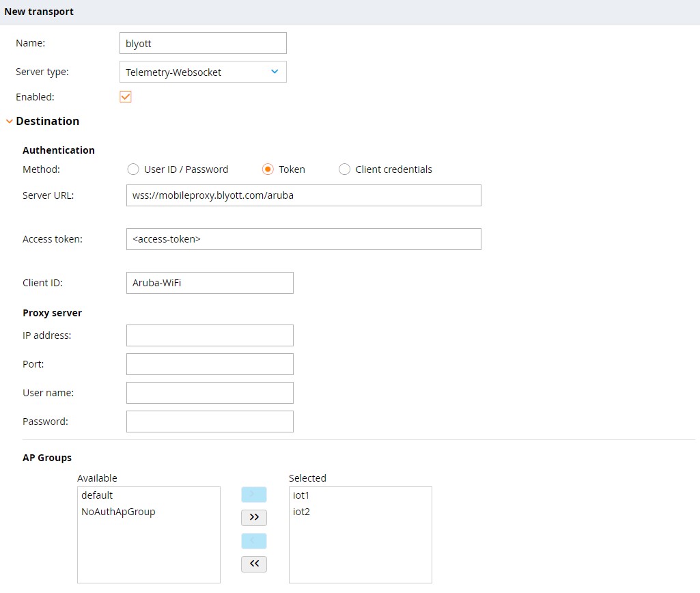Screen dimensions: 700x593
Task: Switch to Client credentials authentication
Action: tap(344, 169)
